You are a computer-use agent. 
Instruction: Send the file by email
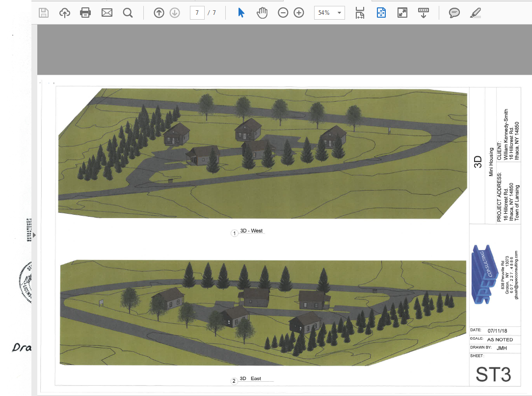107,13
